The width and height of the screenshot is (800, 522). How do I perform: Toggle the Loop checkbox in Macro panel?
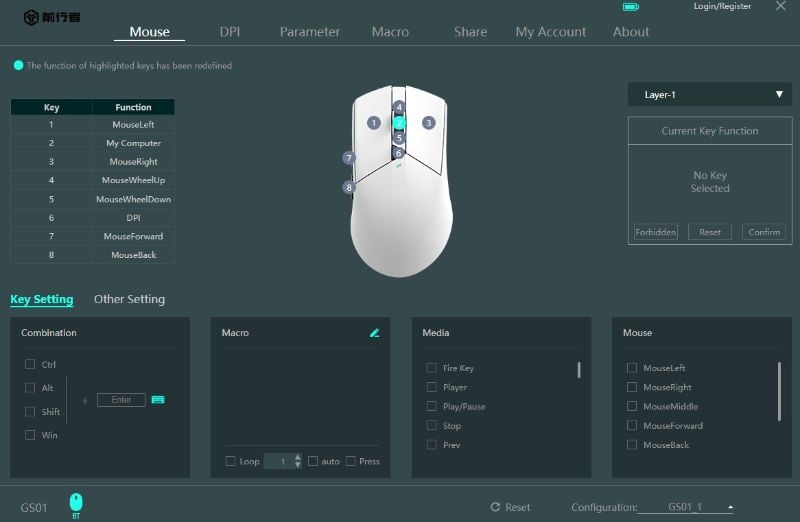point(231,461)
